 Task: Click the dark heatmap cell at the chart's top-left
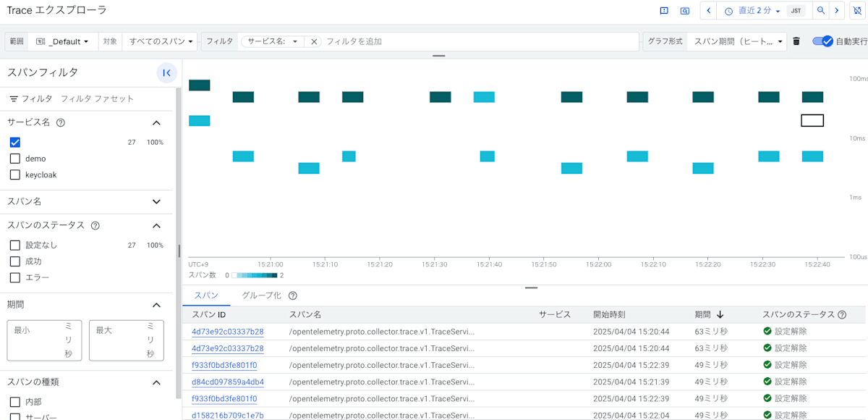tap(200, 85)
